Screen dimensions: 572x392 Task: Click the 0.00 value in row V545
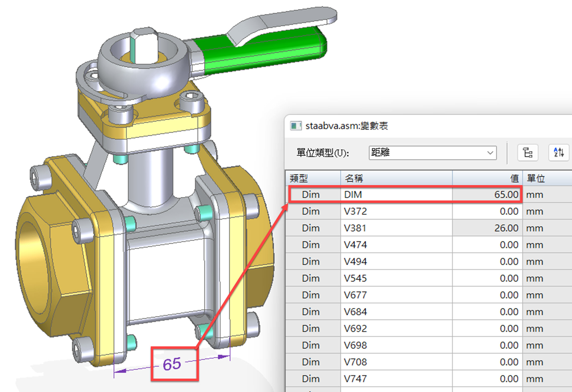coord(487,278)
